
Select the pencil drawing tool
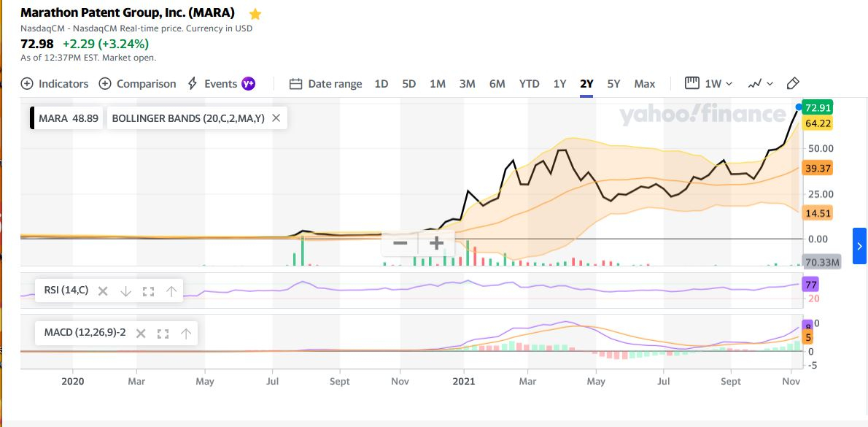coord(793,84)
